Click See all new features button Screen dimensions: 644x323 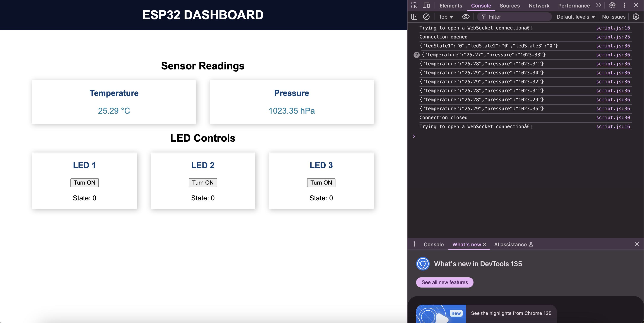[444, 282]
